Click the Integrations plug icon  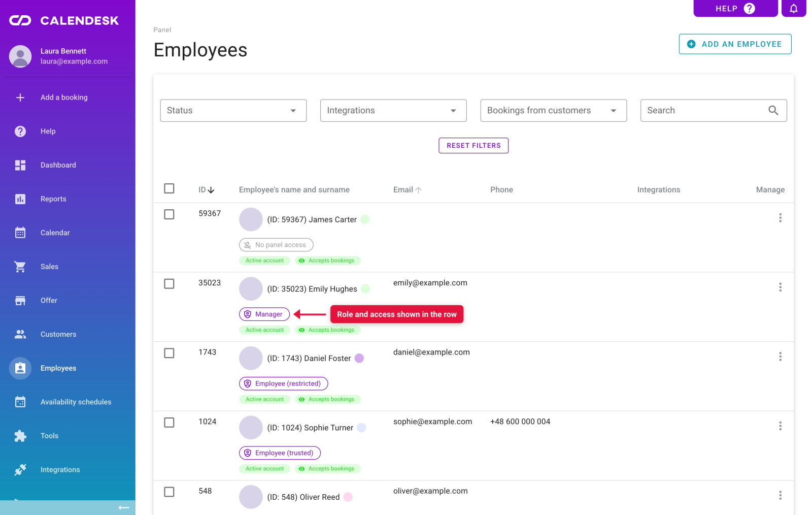[20, 470]
